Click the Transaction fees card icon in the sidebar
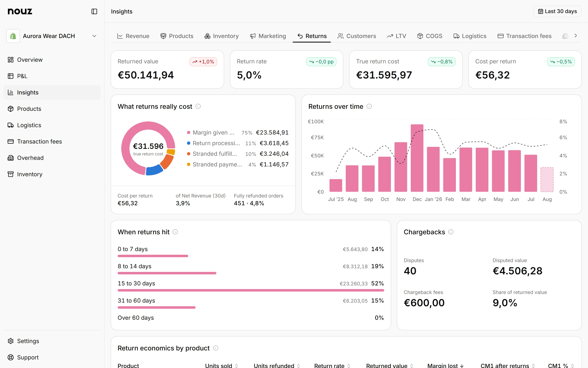This screenshot has height=368, width=588. point(10,141)
